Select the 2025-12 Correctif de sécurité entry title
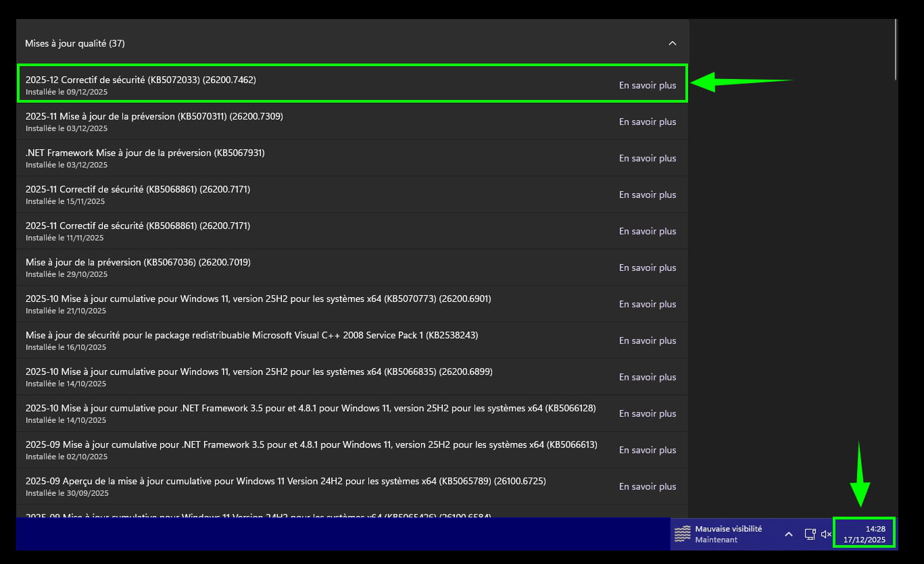The image size is (924, 564). (141, 80)
